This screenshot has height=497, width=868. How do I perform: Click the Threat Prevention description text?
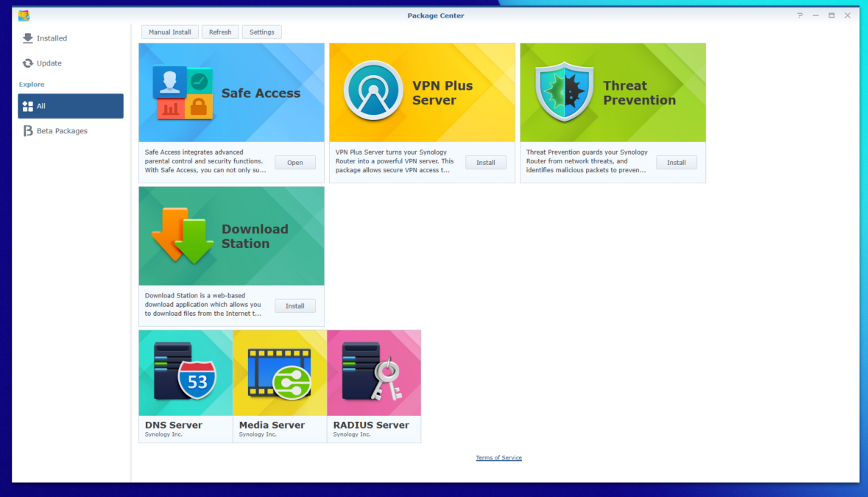click(587, 161)
